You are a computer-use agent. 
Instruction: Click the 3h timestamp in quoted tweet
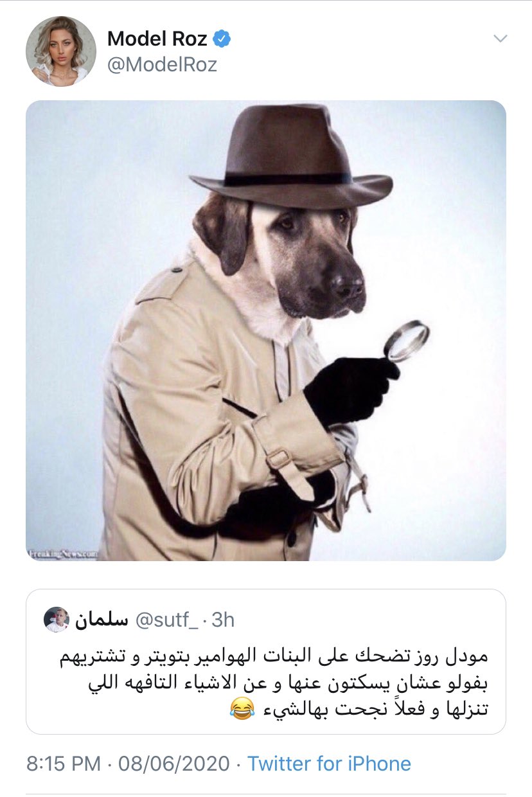[x=222, y=620]
